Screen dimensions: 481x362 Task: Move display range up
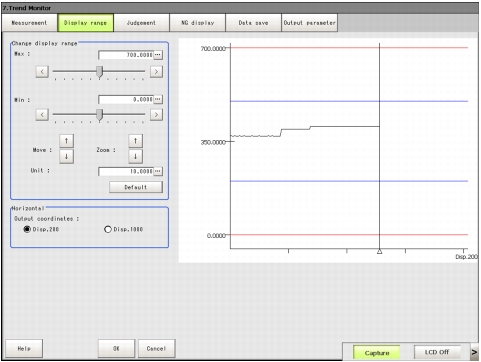point(67,141)
